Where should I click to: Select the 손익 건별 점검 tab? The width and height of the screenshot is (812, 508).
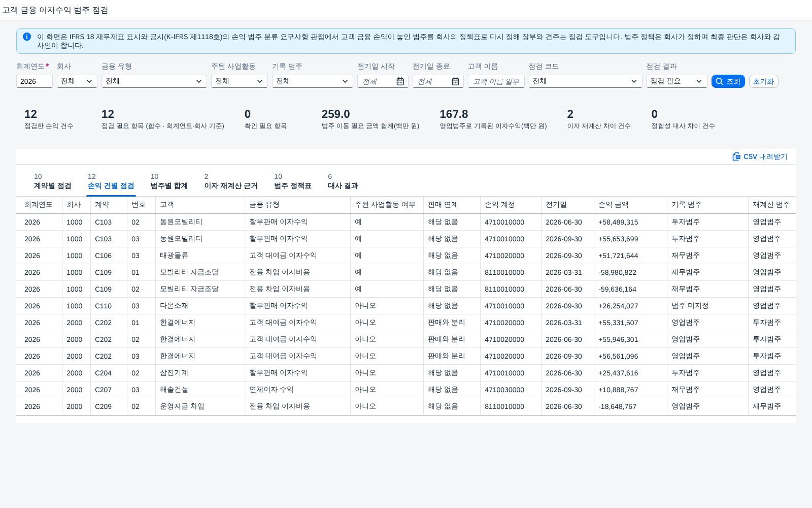pos(111,182)
